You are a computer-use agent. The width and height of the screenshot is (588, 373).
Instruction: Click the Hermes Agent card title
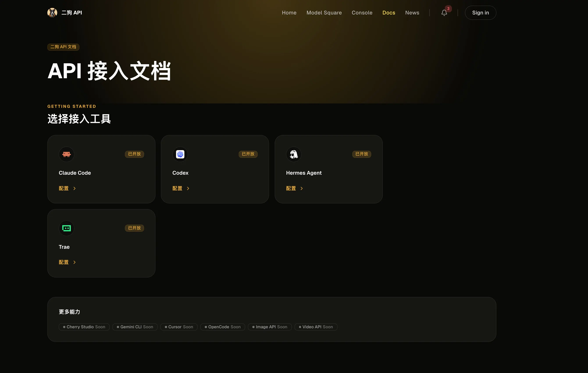(x=304, y=173)
